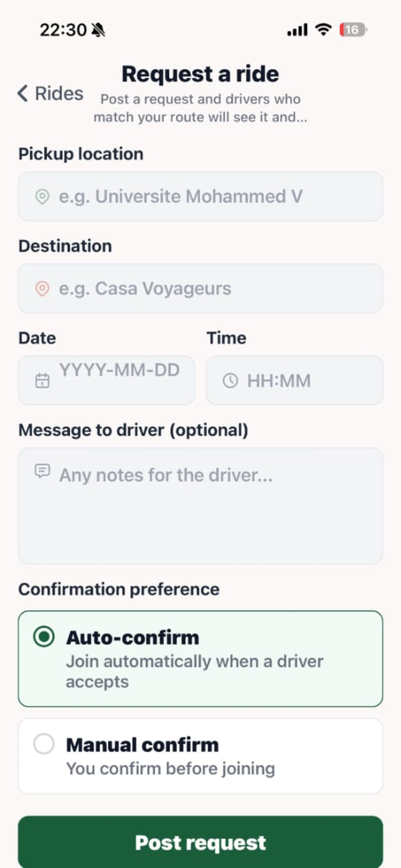Choose the Manual confirm option card

point(200,757)
